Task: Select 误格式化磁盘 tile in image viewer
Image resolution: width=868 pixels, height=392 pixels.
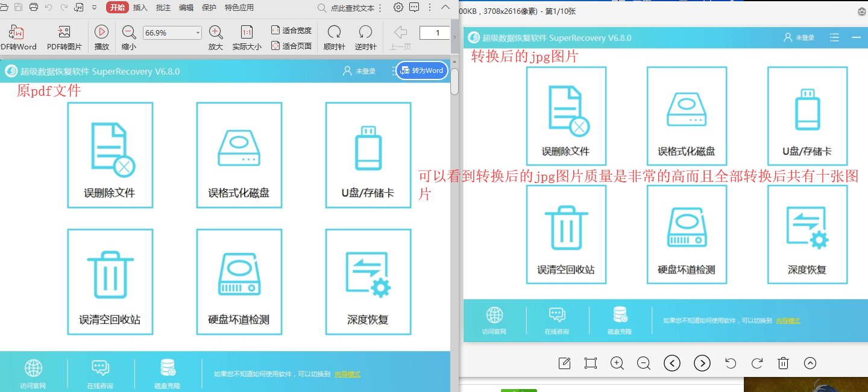Action: click(x=687, y=116)
